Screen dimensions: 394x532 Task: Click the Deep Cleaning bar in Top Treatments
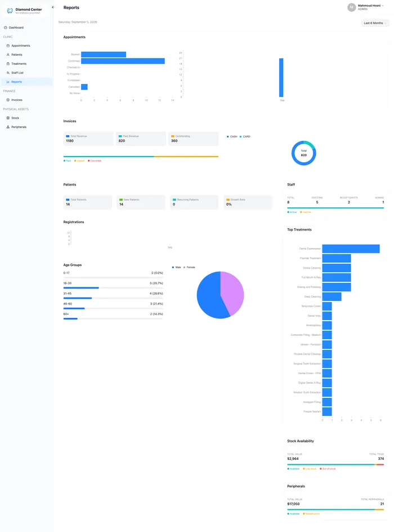[332, 296]
